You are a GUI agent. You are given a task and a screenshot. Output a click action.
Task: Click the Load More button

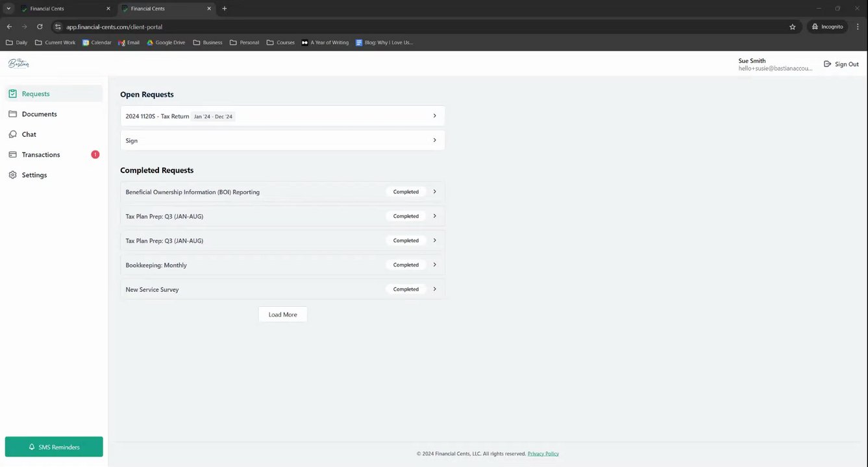(x=282, y=315)
